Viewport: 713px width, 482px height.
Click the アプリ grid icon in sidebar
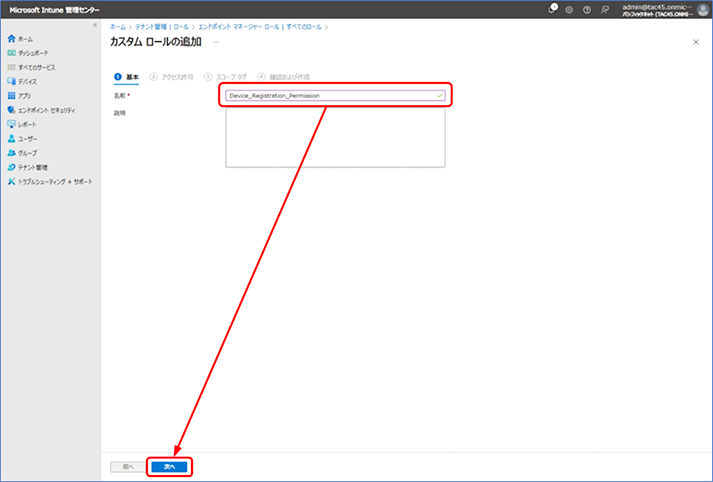pyautogui.click(x=11, y=95)
